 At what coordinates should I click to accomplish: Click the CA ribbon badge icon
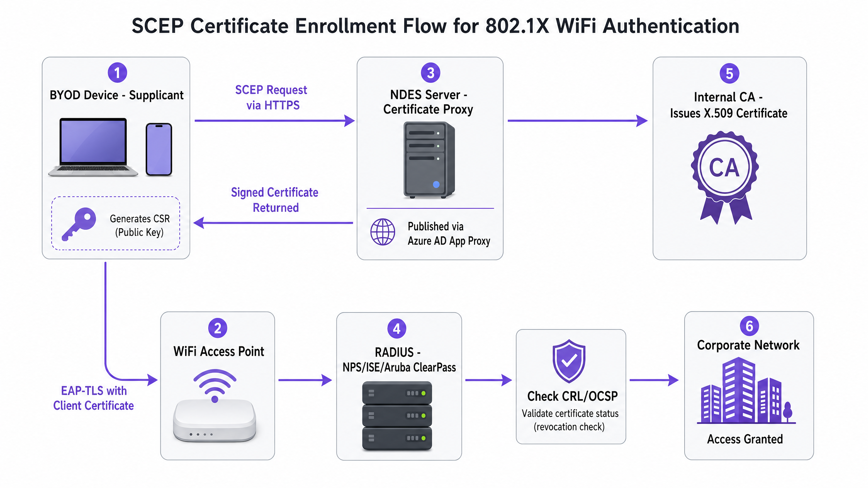click(725, 177)
